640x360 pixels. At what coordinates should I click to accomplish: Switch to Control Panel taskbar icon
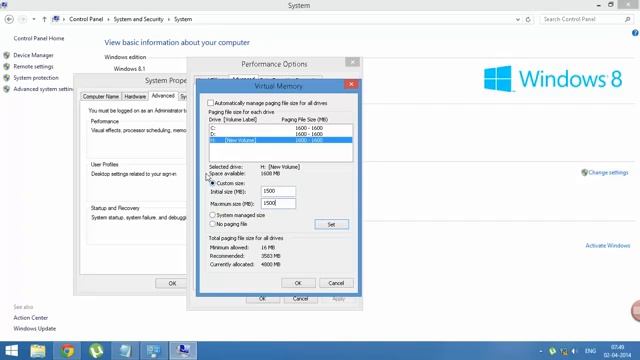pos(154,351)
